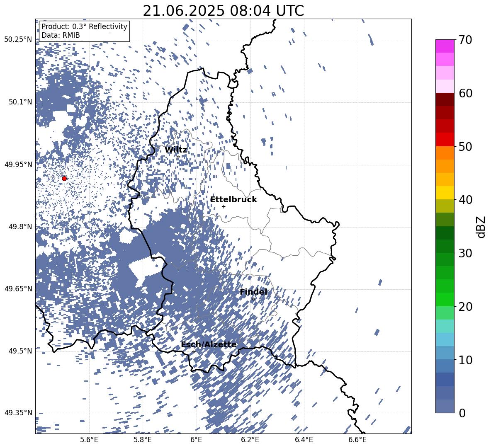Click the 6.4°E longitude tick label
The height and width of the screenshot is (448, 491).
point(304,440)
